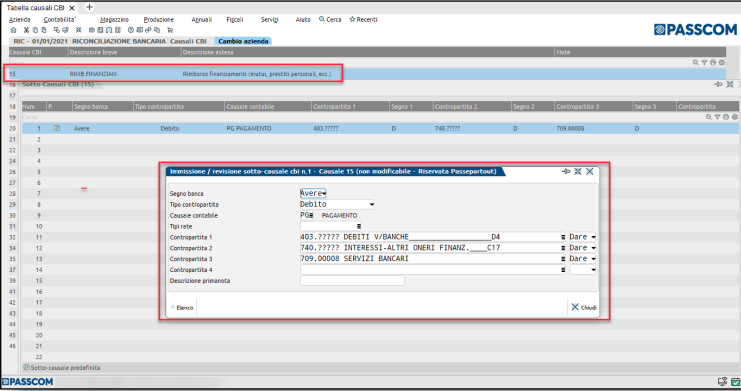Click the search magnifier icon in the Sotto Causali grid
Viewport: 741px width, 391px height.
[x=708, y=117]
